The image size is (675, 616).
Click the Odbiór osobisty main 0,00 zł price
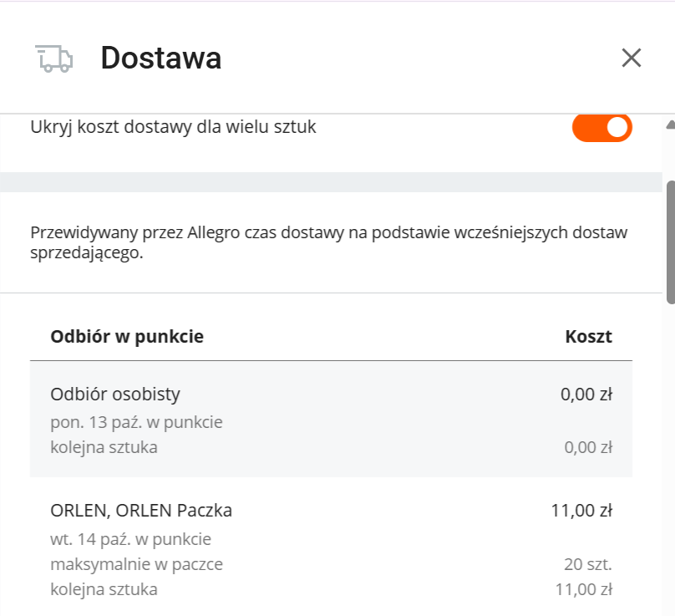point(586,394)
